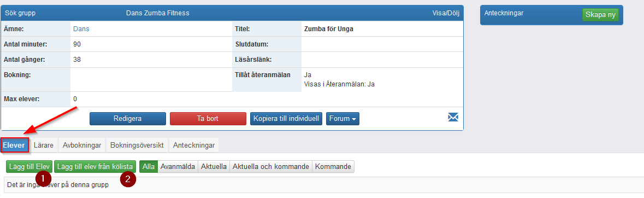Select Aktuella och kommande filter
Image resolution: width=644 pixels, height=198 pixels.
click(271, 167)
